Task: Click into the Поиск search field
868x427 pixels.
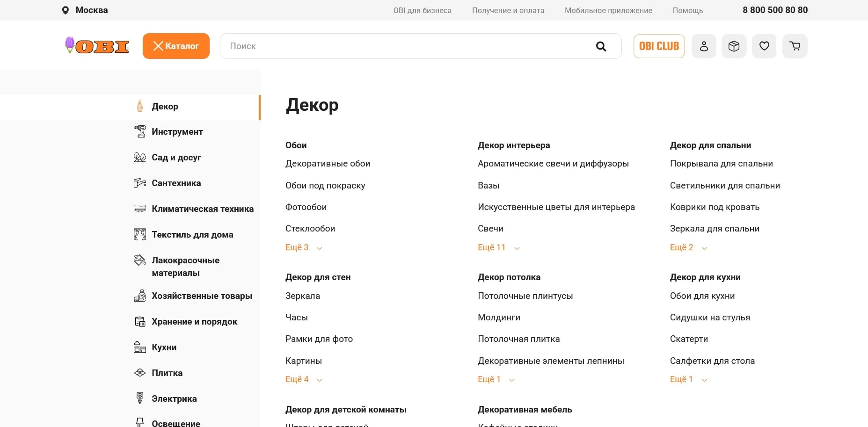Action: [402, 46]
